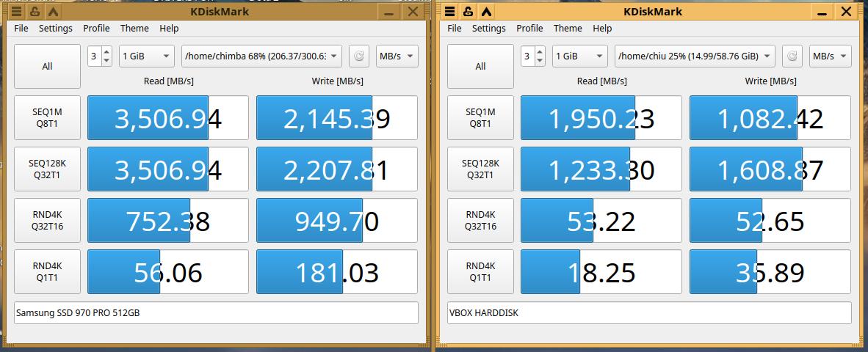Open Theme menu in right KDiskMark window

(568, 28)
